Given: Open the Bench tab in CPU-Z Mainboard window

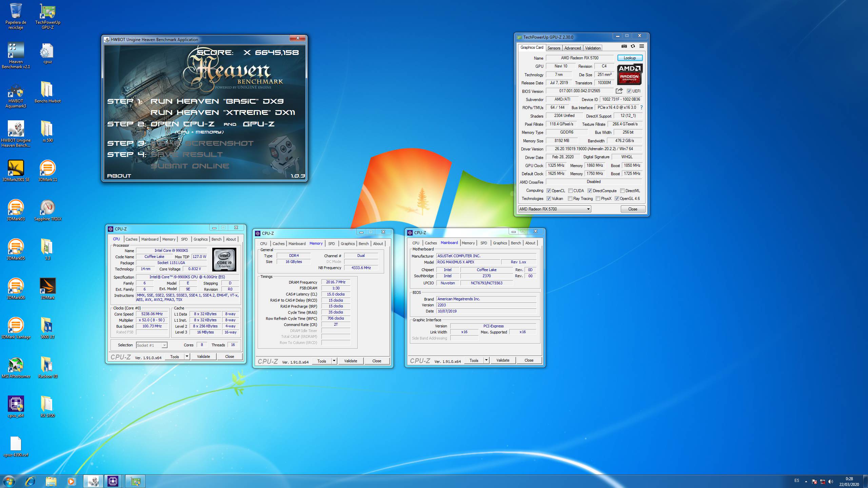Looking at the screenshot, I should 516,243.
